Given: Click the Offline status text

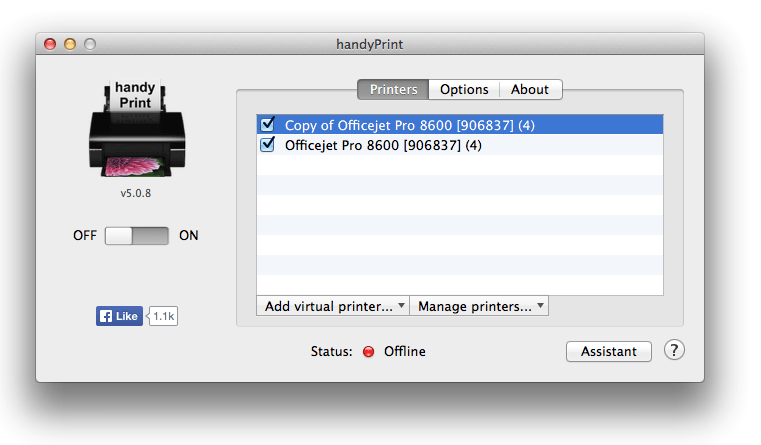Looking at the screenshot, I should [405, 351].
